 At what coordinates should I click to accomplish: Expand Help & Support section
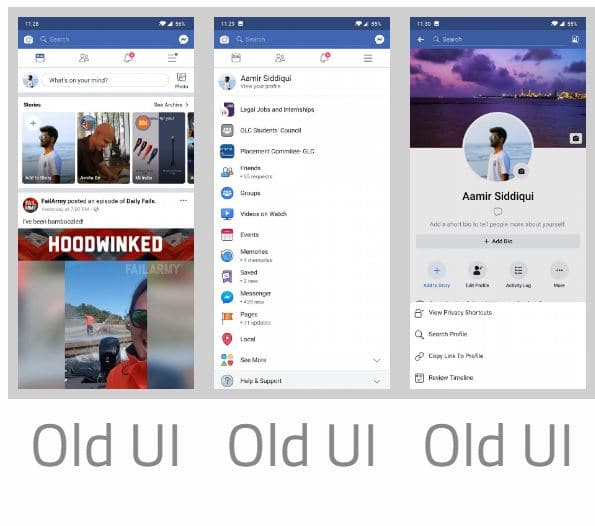tap(302, 380)
